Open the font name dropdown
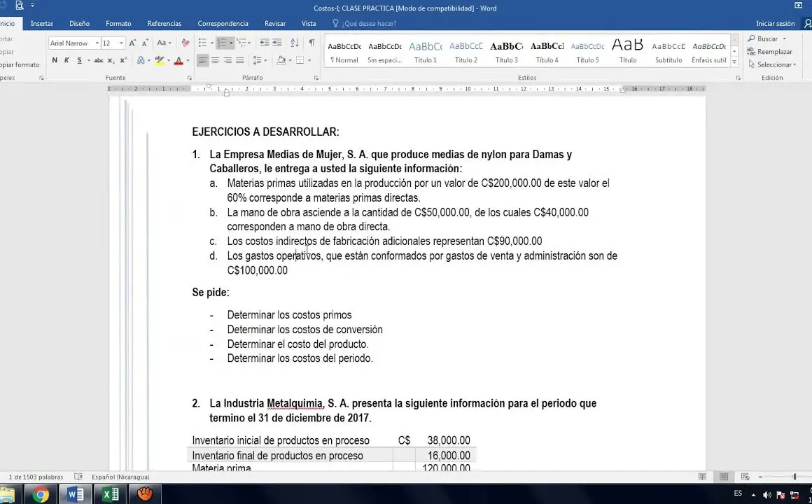This screenshot has height=504, width=812. click(97, 43)
